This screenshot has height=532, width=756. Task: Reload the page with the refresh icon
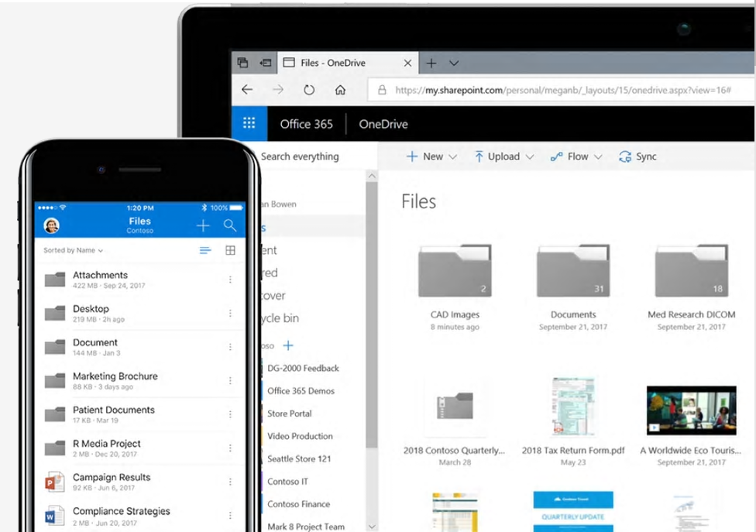pos(309,90)
